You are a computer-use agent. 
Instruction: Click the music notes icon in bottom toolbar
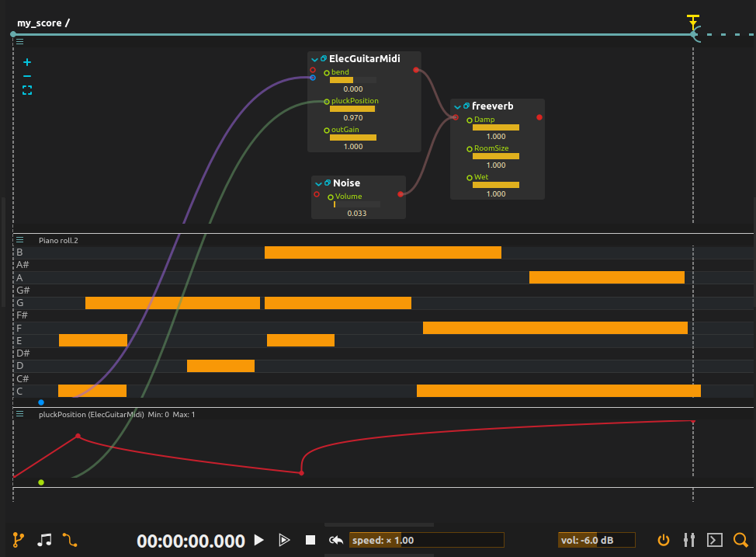[44, 540]
